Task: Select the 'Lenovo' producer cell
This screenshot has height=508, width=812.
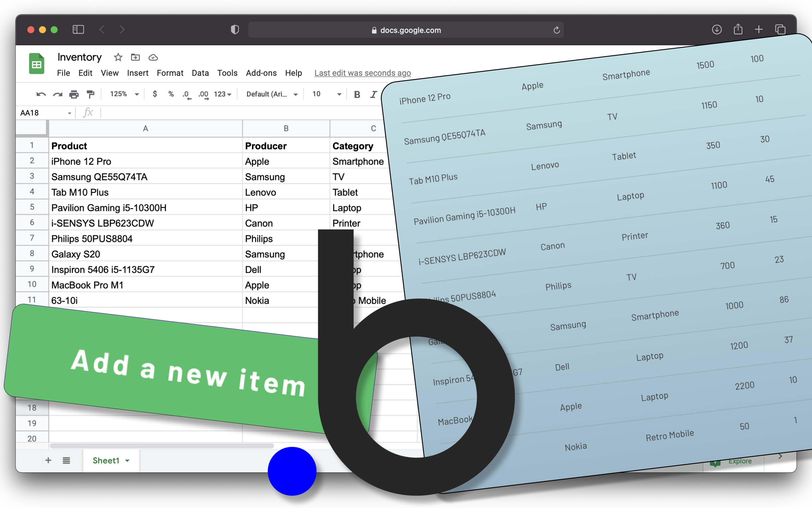Action: pos(286,192)
